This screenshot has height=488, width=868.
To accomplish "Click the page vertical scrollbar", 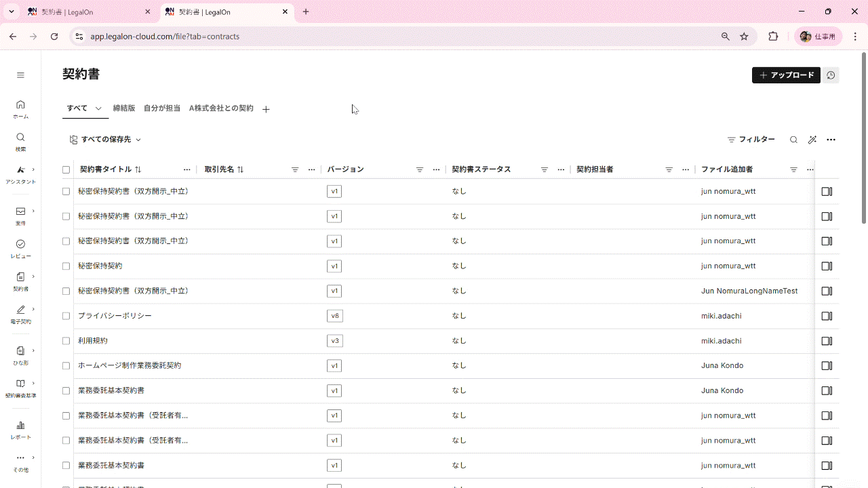I will point(863,136).
